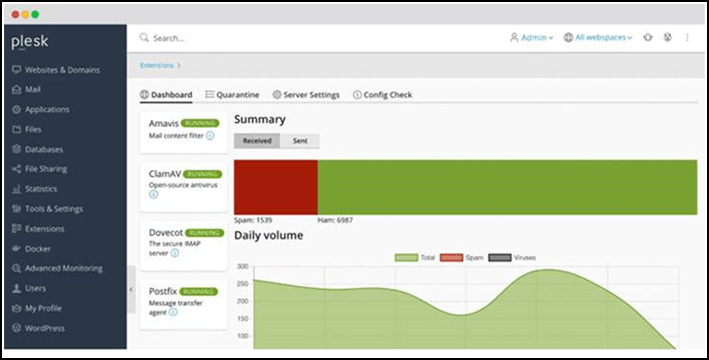Click the Postfix RUNNING status badge

199,292
